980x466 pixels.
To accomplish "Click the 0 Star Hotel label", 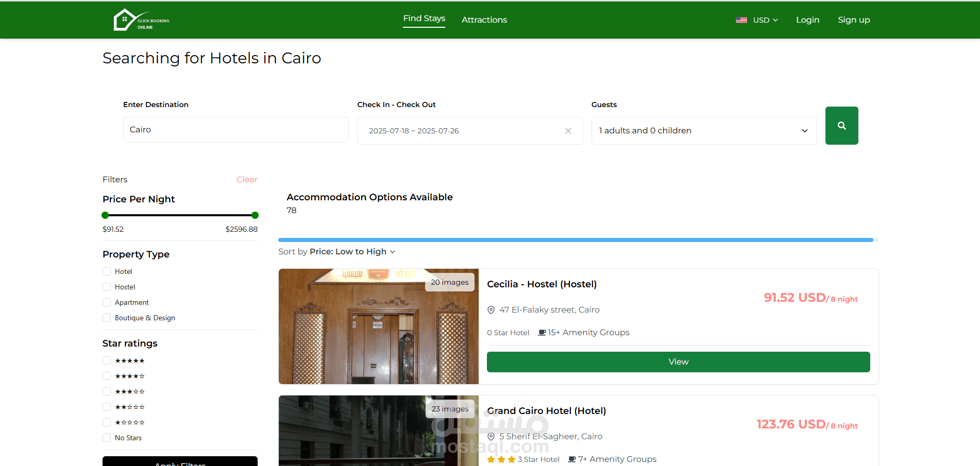I will click(508, 333).
